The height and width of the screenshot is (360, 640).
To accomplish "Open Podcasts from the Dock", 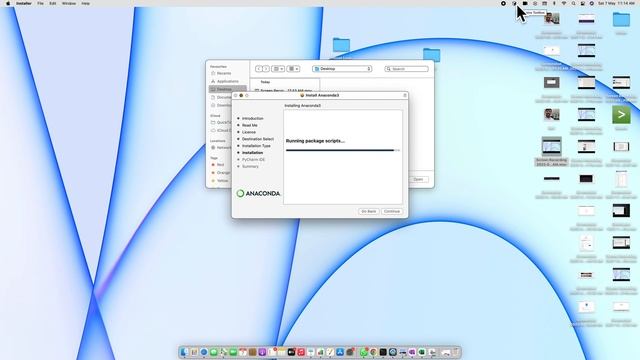I will click(262, 352).
